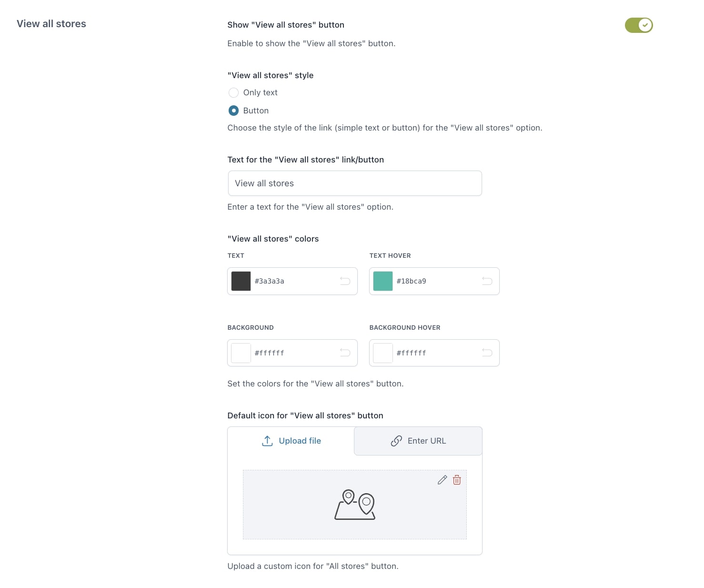The width and height of the screenshot is (704, 588).
Task: Open the TEXT color swatch #3a3a3a
Action: (241, 281)
